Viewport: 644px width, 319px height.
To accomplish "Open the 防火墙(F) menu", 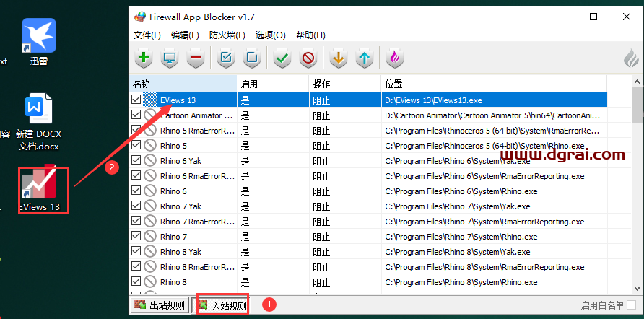I will coord(227,35).
